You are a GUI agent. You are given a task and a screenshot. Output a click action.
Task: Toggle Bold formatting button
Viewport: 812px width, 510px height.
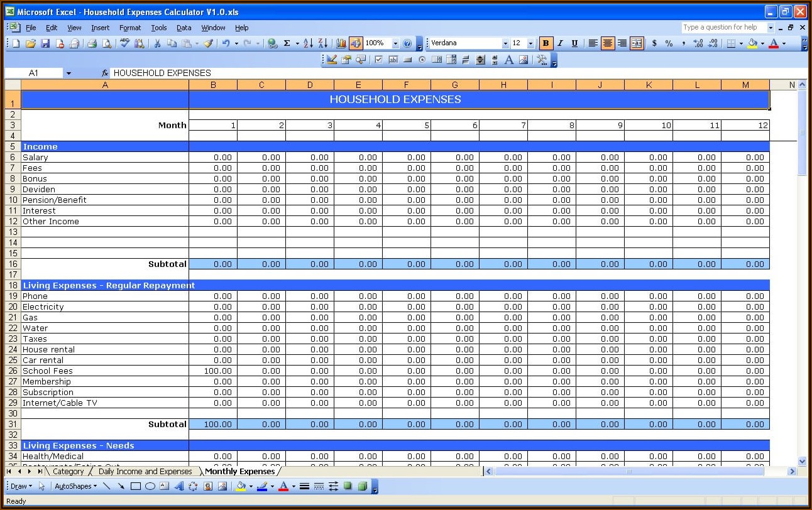click(x=546, y=43)
